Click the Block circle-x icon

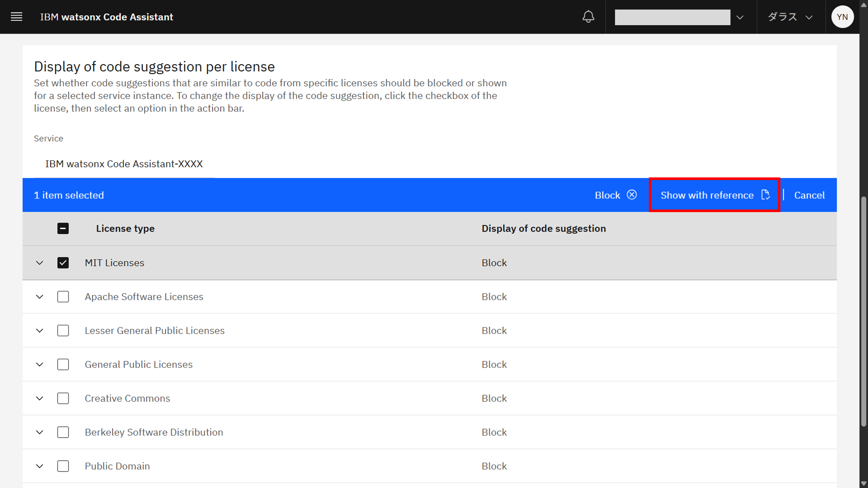coord(632,195)
